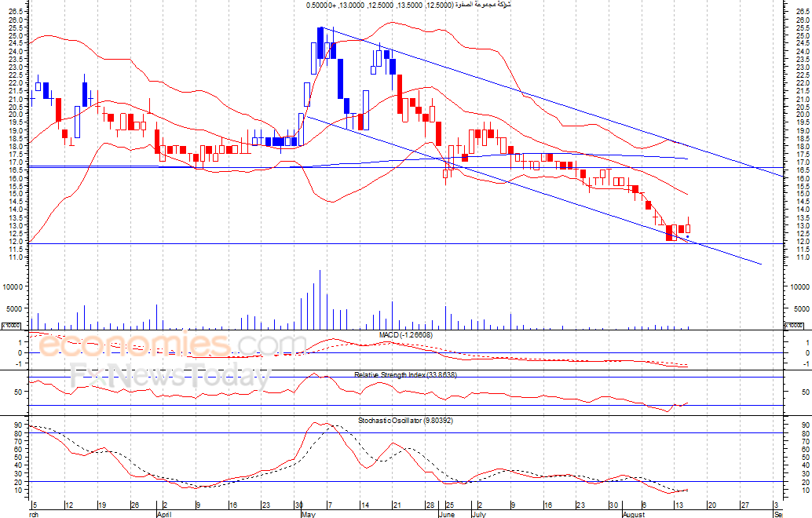812x518 pixels.
Task: Select the MACD (-1.26608) indicator label
Action: pyautogui.click(x=405, y=335)
